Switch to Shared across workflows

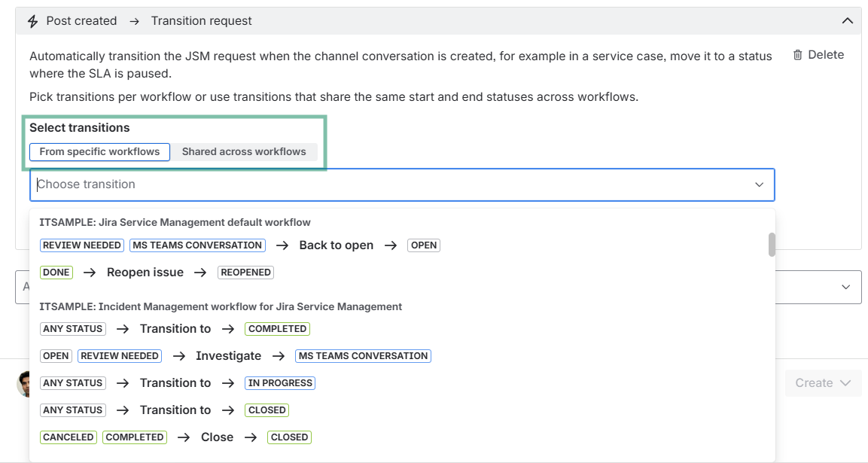pyautogui.click(x=244, y=152)
